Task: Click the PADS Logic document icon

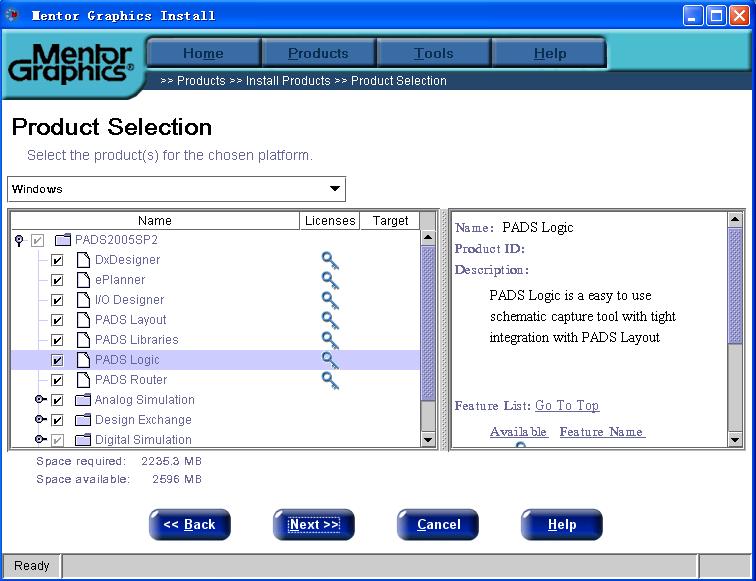Action: pos(83,360)
